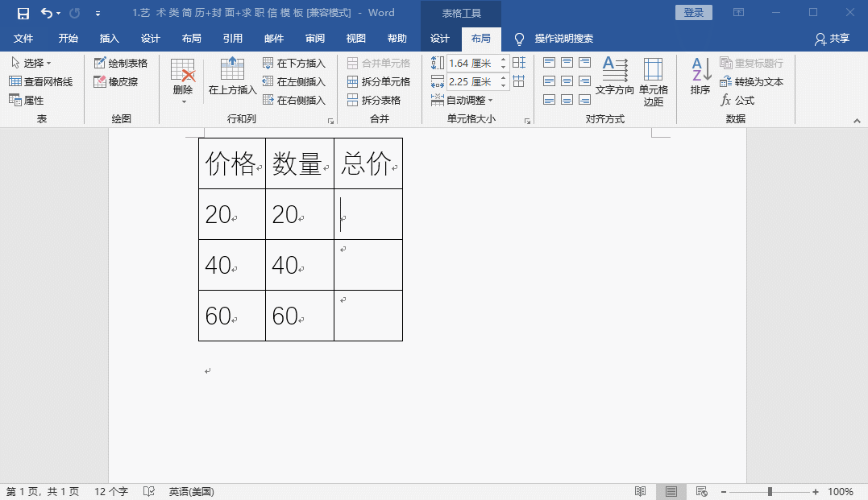This screenshot has width=868, height=500.
Task: Open the spelling check status icon
Action: [149, 491]
